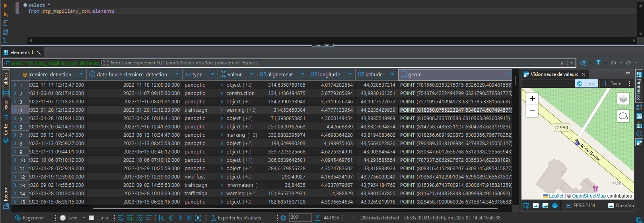Viewport: 644px width, 223px height.
Task: Open the alignement column dropdown arrow
Action: pos(303,74)
